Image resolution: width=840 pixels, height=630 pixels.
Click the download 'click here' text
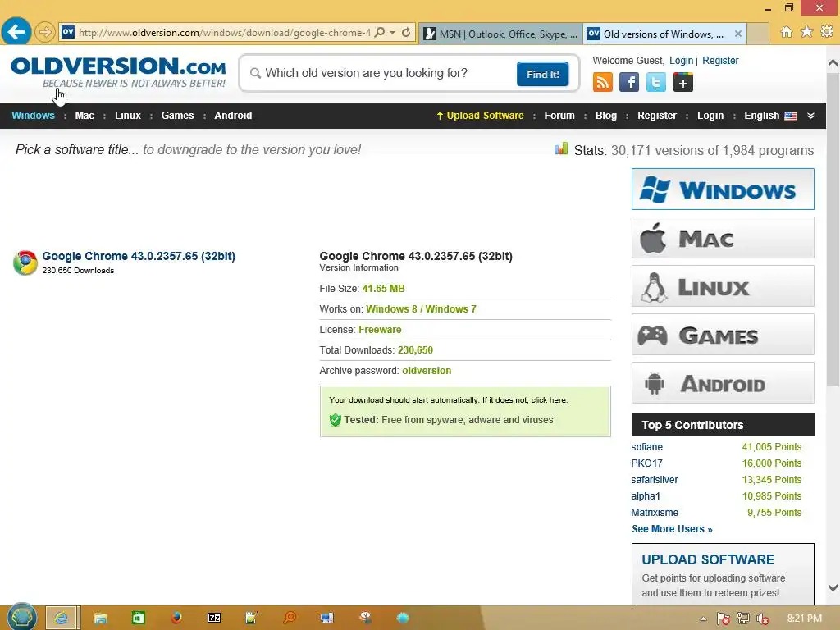549,400
